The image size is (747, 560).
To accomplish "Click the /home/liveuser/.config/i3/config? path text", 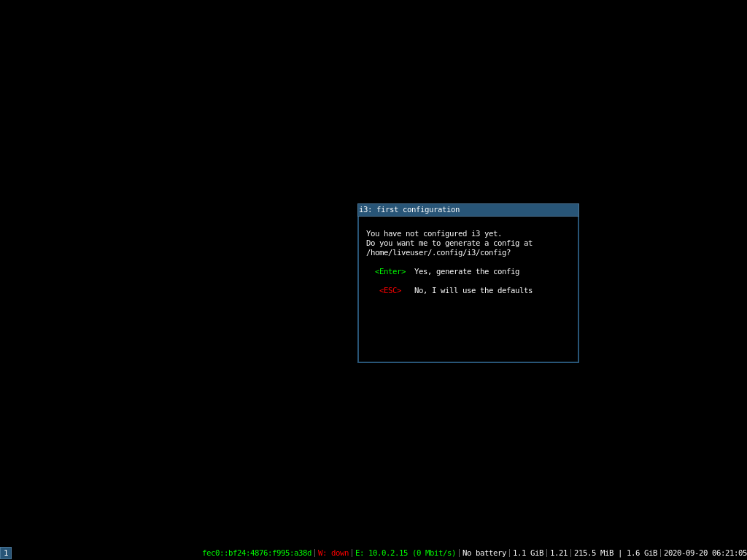I will 438,253.
